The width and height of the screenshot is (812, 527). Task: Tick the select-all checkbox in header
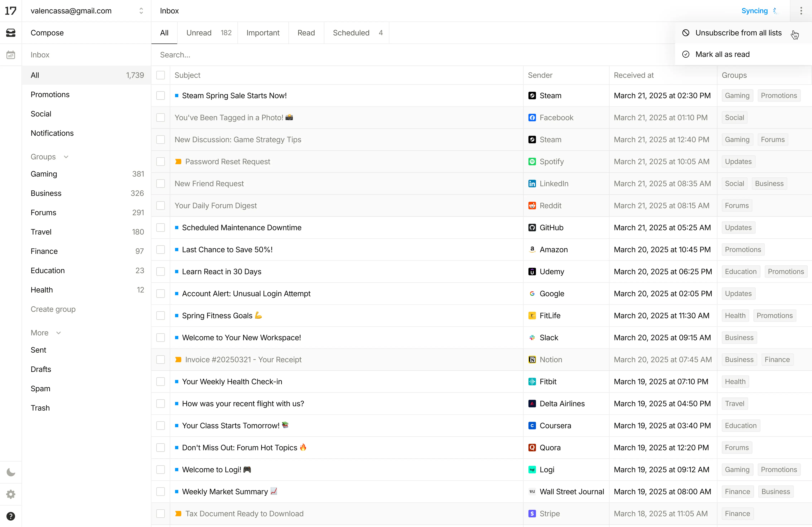click(160, 75)
